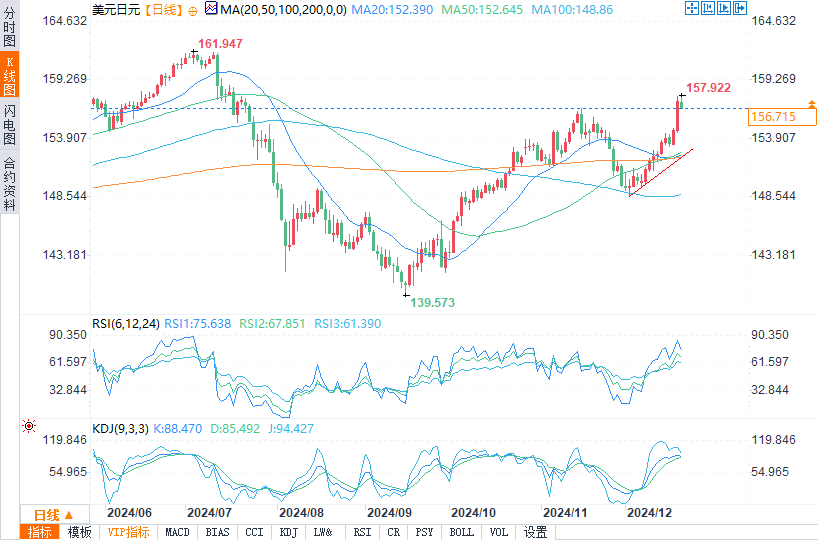The width and height of the screenshot is (818, 540).
Task: Click the 139.573 low price marker
Action: coord(432,303)
